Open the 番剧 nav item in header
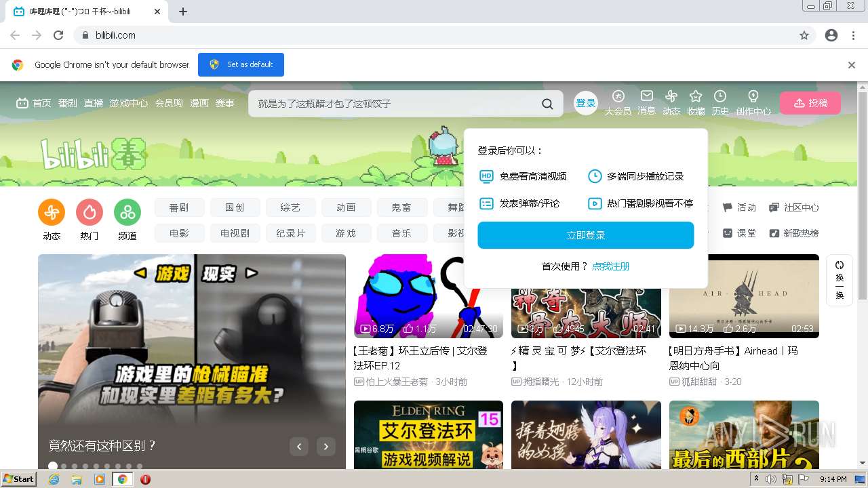 click(68, 103)
